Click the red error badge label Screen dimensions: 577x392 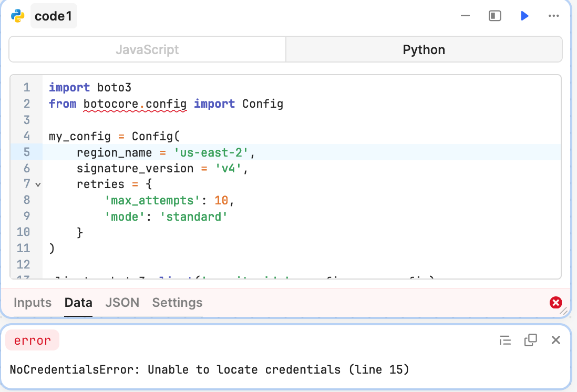tap(33, 341)
